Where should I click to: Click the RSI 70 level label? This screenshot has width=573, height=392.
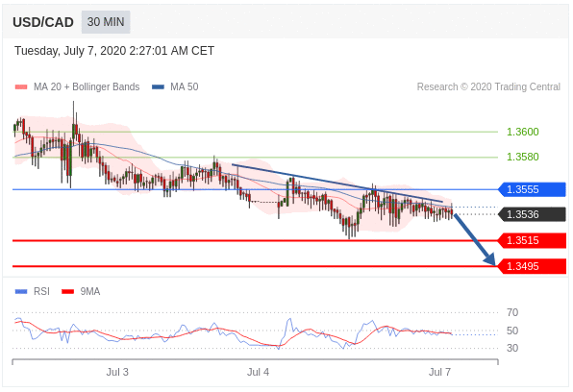click(x=512, y=312)
